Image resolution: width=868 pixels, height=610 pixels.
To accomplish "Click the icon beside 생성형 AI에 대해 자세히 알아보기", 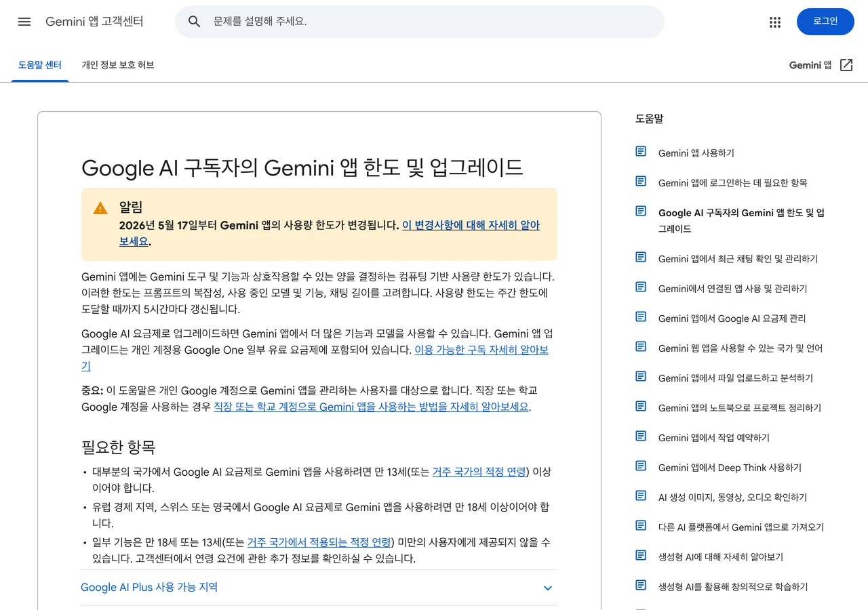I will [641, 556].
